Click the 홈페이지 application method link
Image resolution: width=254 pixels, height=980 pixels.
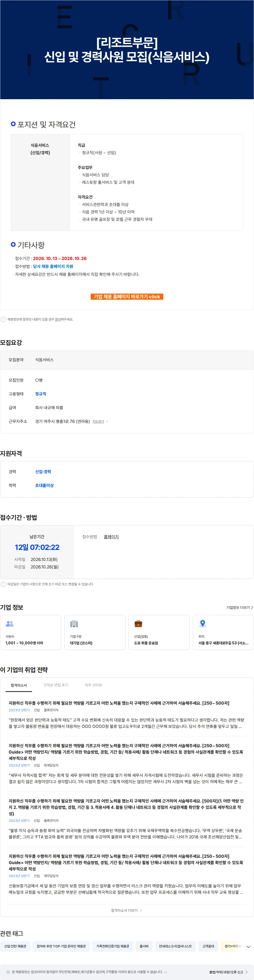click(111, 536)
